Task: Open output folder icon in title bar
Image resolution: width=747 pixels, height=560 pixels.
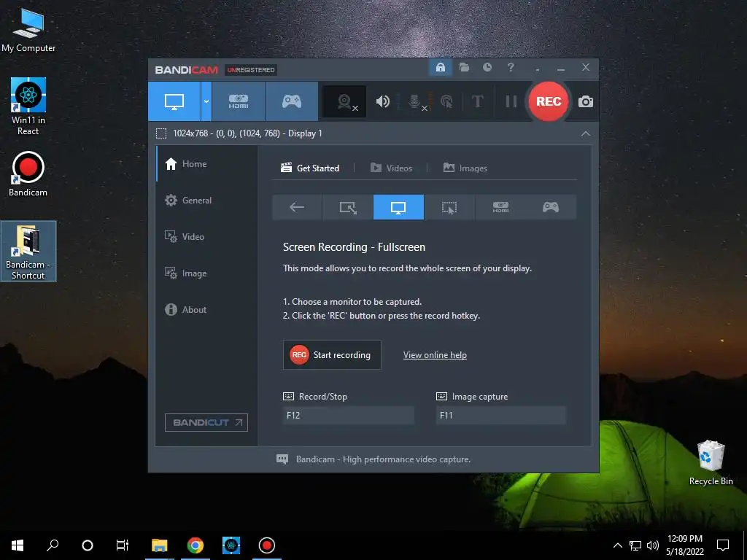Action: tap(464, 67)
